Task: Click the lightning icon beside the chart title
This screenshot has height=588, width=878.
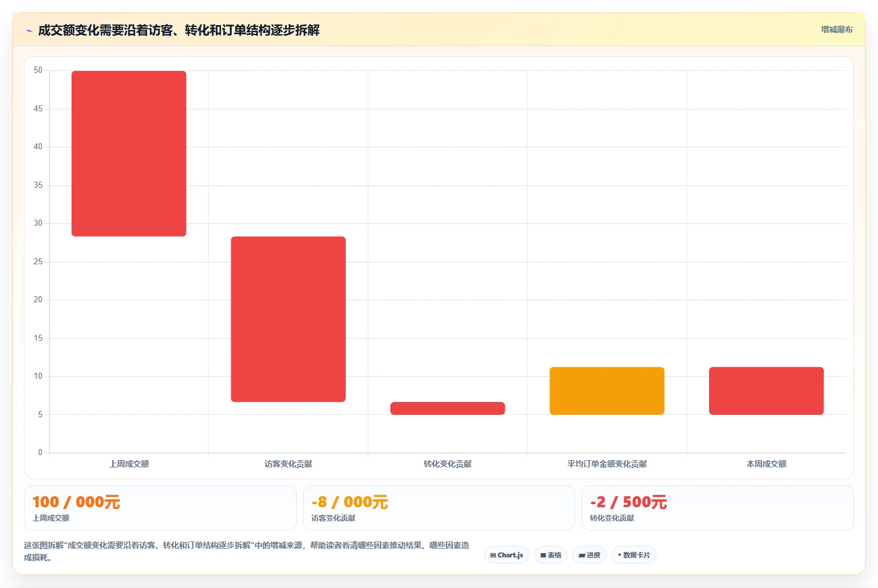Action: click(29, 31)
